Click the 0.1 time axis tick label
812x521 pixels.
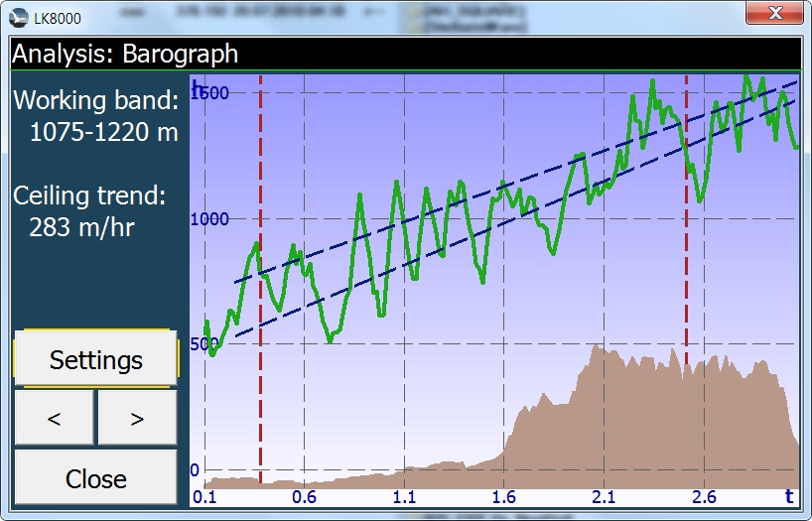204,496
